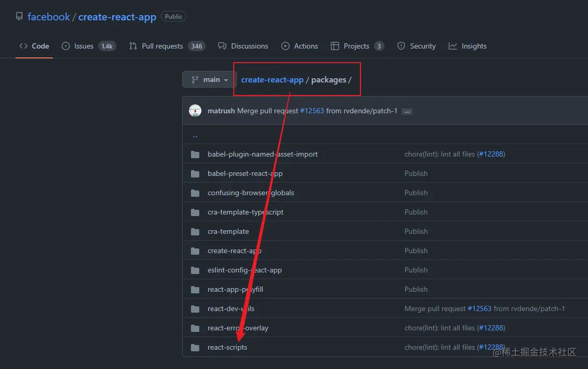This screenshot has height=369, width=588.
Task: Open Publish commit for cra-template-typescript
Action: click(416, 212)
